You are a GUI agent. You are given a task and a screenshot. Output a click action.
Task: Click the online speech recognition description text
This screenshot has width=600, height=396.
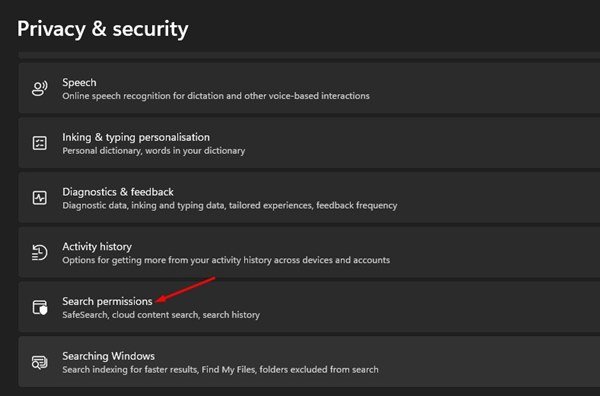coord(216,96)
